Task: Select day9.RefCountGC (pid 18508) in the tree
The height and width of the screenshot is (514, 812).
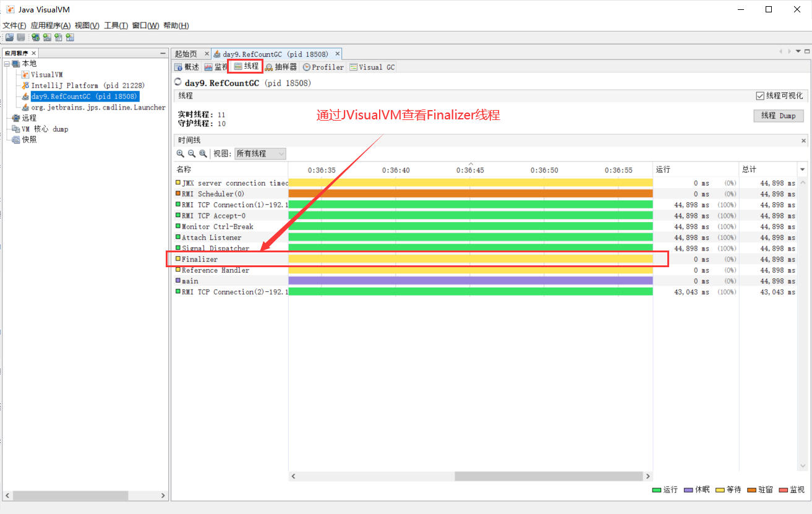Action: [x=85, y=96]
